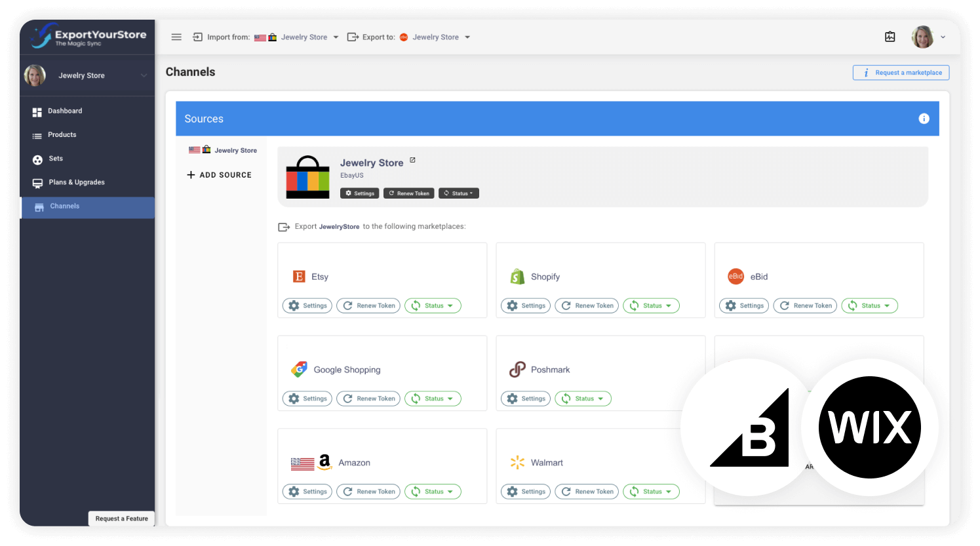Open the Export to store dropdown
This screenshot has width=980, height=546.
point(468,37)
